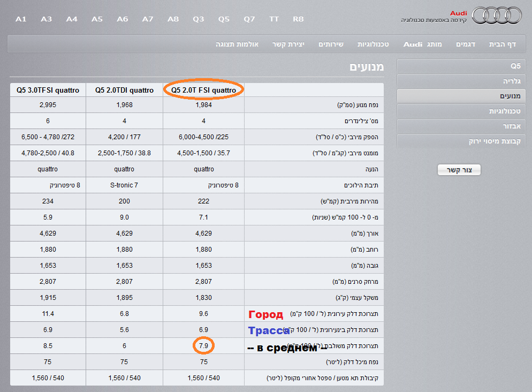Click the דף הבית home menu item
The height and width of the screenshot is (392, 532).
[502, 44]
